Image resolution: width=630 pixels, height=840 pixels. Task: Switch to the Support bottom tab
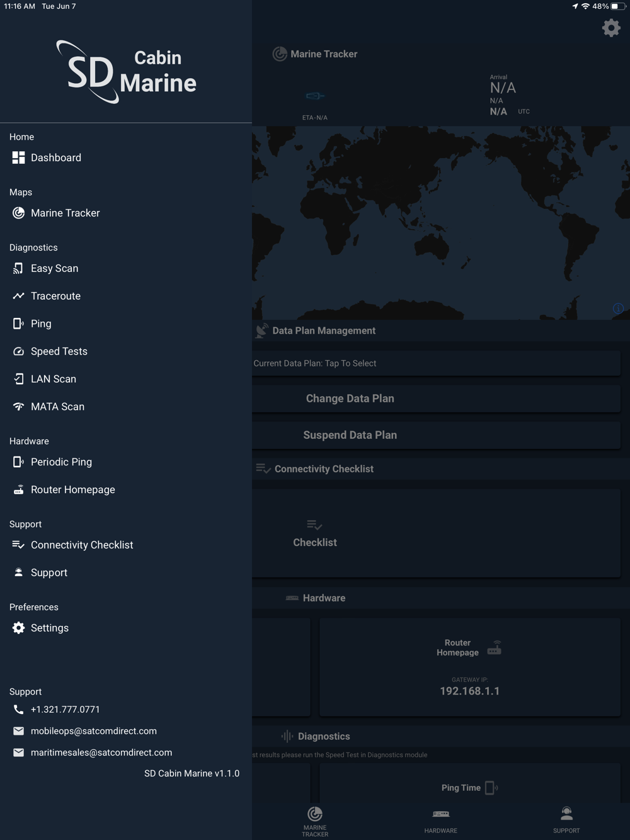[566, 821]
